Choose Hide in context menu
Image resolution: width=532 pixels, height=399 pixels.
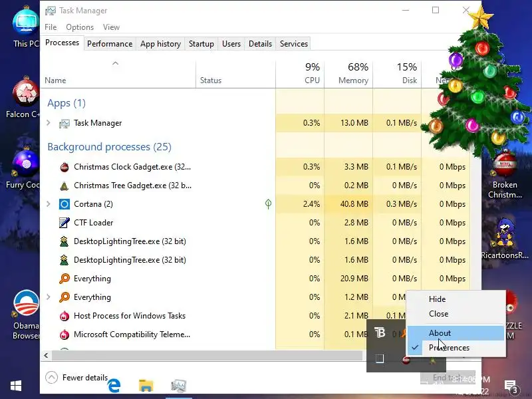click(456, 299)
